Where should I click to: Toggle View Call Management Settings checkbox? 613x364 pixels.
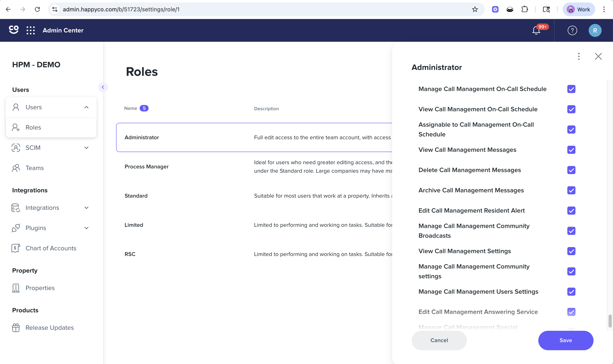pos(571,251)
